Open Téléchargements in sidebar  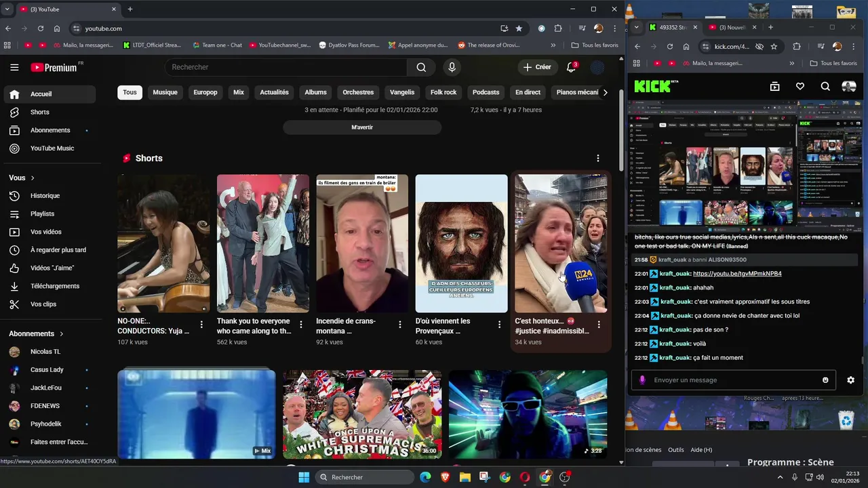click(49, 286)
